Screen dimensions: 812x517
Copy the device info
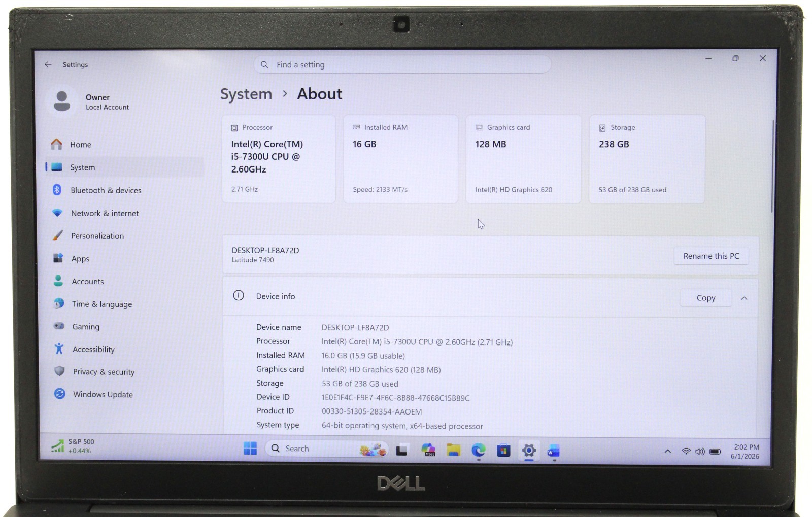tap(706, 298)
